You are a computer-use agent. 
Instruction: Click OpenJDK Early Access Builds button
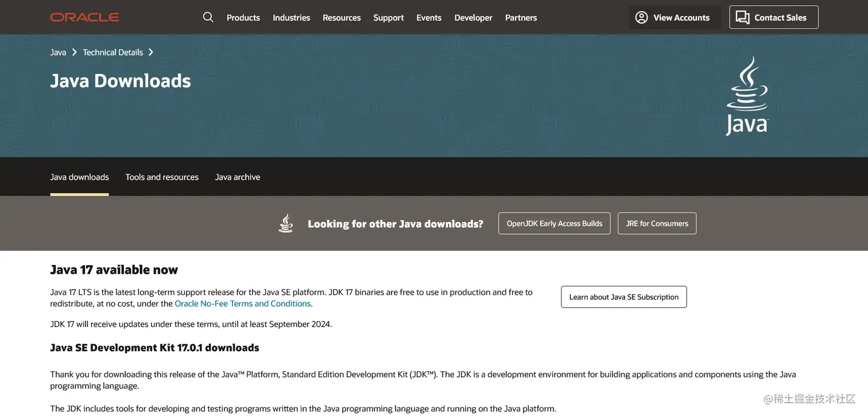pos(555,224)
